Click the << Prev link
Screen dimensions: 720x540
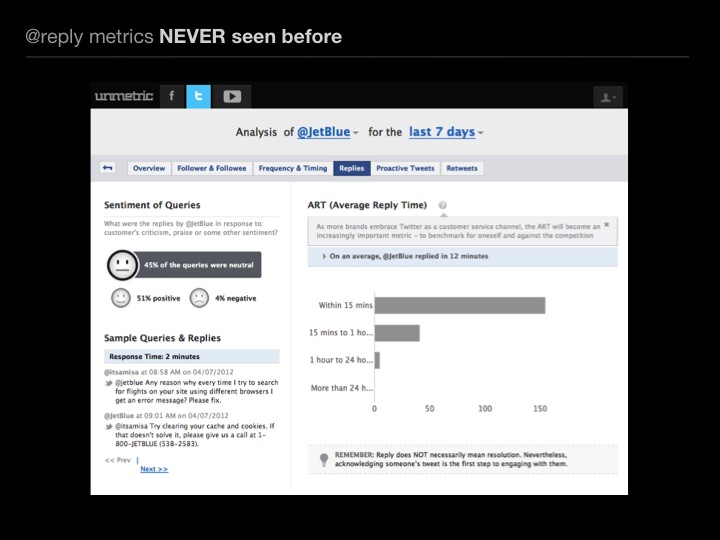118,460
